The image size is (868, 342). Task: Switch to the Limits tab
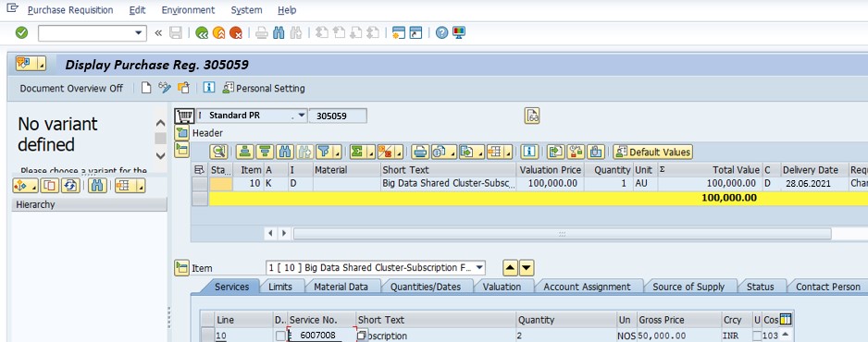[x=279, y=287]
